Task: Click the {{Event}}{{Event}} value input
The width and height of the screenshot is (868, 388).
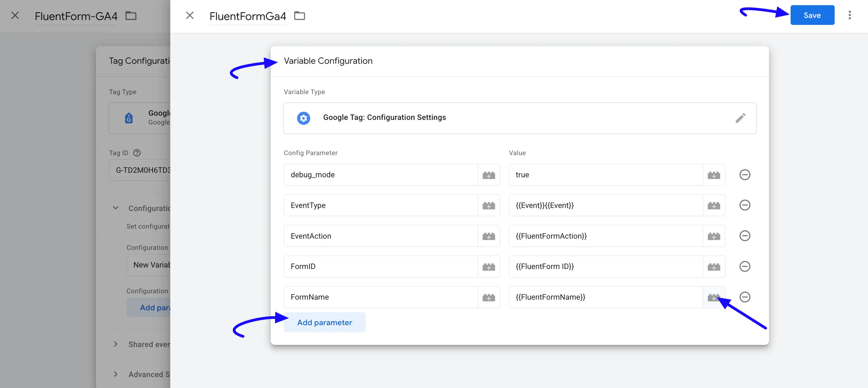Action: pos(606,205)
